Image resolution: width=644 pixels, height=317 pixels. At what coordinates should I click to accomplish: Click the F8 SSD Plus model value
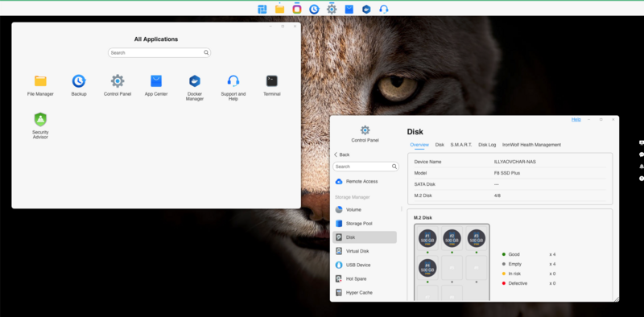507,173
